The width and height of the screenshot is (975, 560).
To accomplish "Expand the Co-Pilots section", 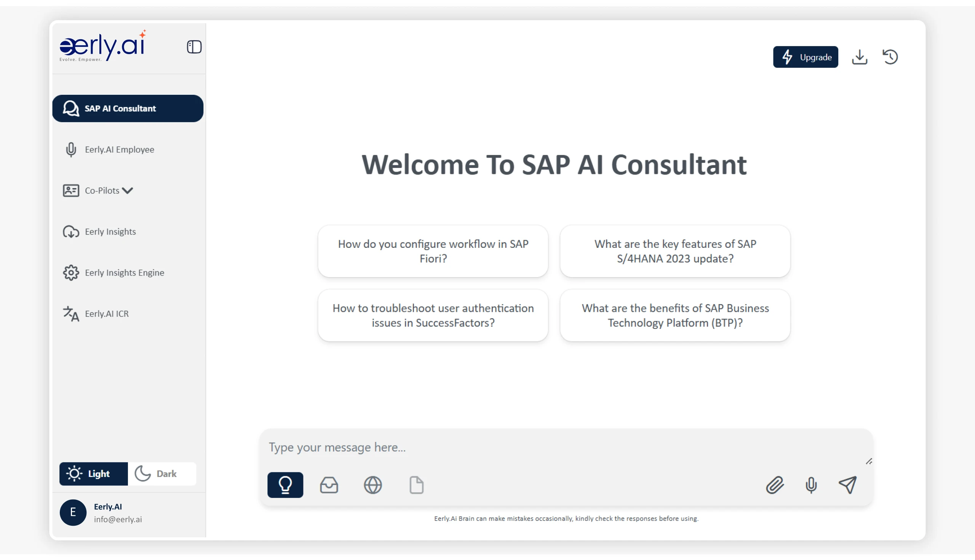I will [108, 190].
